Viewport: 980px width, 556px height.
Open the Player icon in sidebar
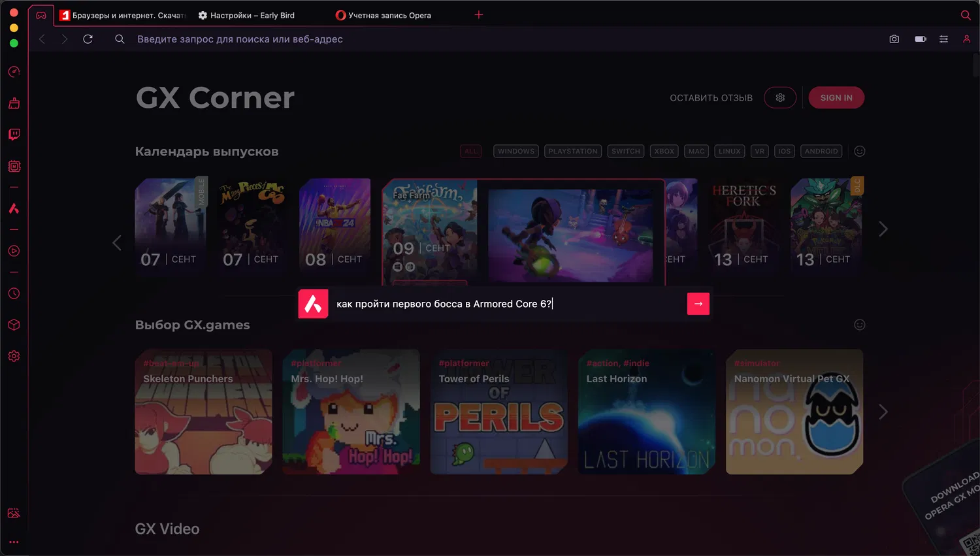pyautogui.click(x=14, y=251)
